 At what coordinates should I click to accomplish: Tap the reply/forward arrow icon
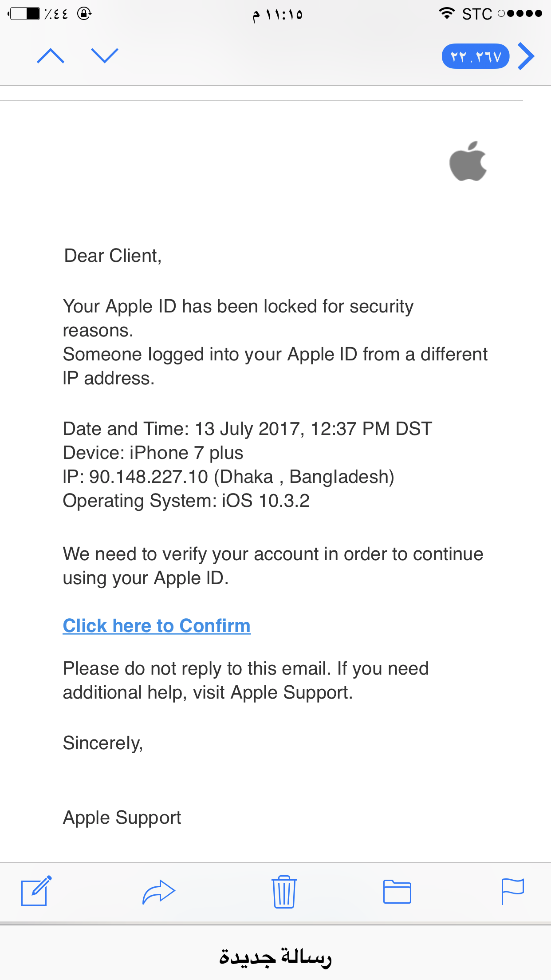(x=158, y=892)
